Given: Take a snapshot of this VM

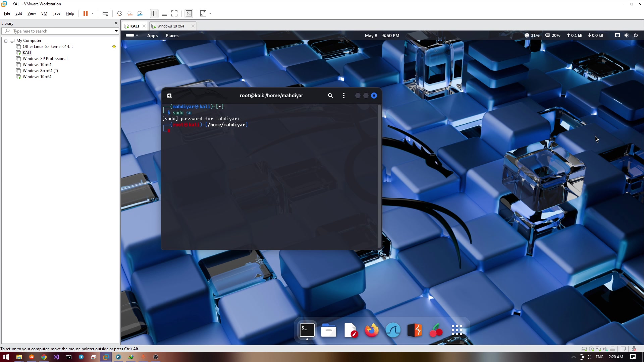Looking at the screenshot, I should point(119,13).
